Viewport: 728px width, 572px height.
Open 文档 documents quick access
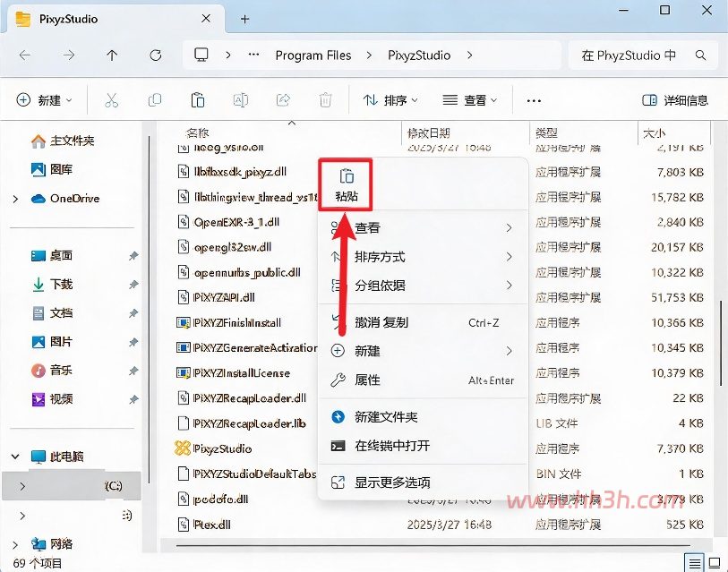pyautogui.click(x=52, y=313)
